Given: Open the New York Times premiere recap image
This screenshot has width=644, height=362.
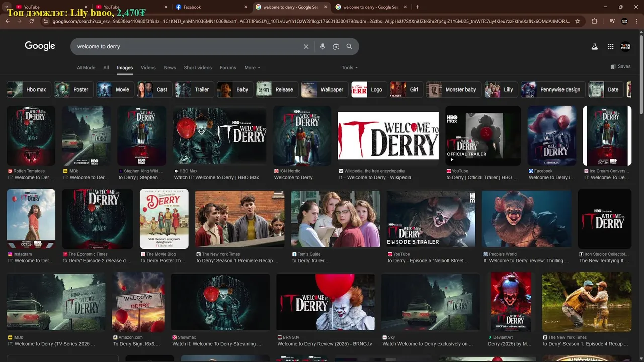Looking at the screenshot, I should pos(239,219).
